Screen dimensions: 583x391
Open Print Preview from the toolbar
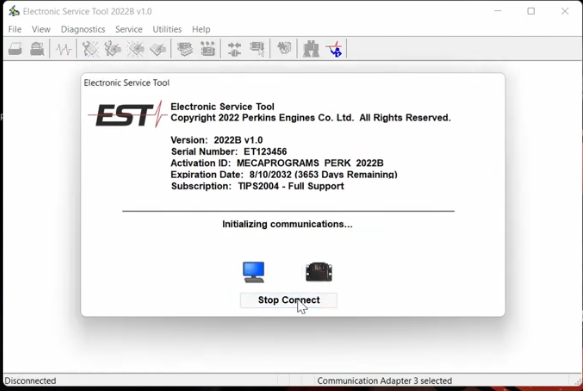[37, 49]
